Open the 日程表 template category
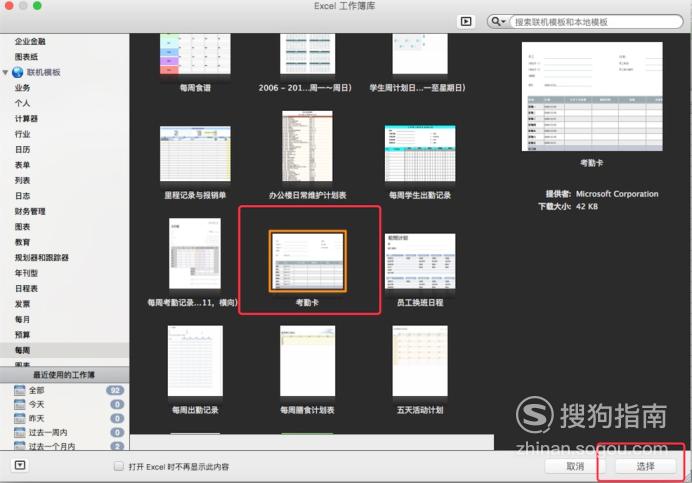Image resolution: width=692 pixels, height=483 pixels. 26,289
